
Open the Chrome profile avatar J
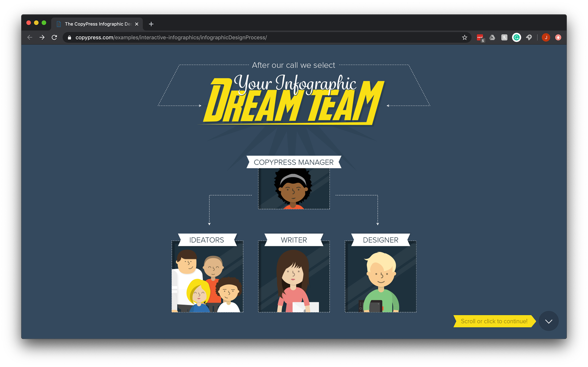546,37
